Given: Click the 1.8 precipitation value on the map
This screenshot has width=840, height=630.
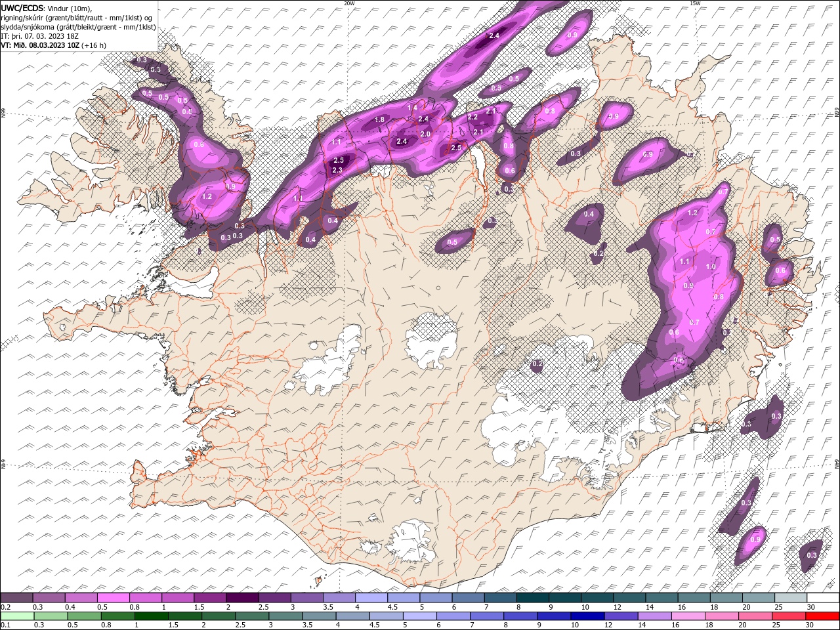Looking at the screenshot, I should click(379, 119).
